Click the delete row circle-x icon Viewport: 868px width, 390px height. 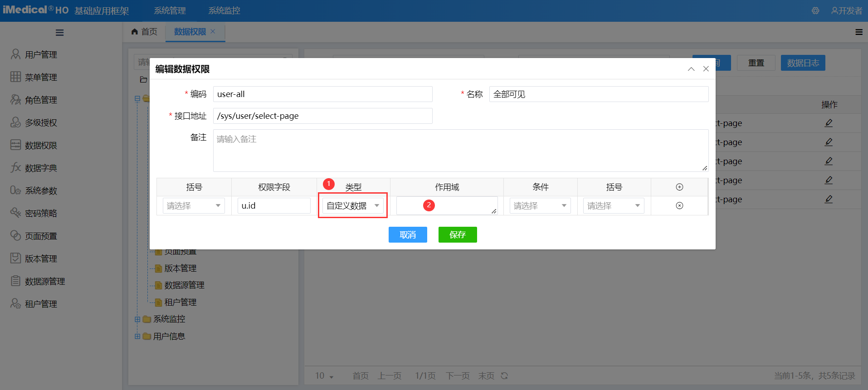[x=679, y=206]
